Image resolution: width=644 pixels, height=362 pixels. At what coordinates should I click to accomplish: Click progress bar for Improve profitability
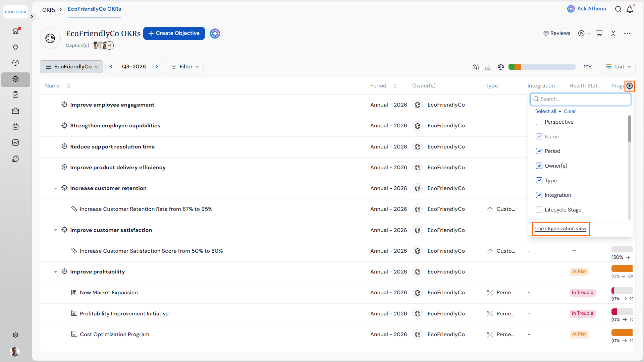(x=622, y=268)
